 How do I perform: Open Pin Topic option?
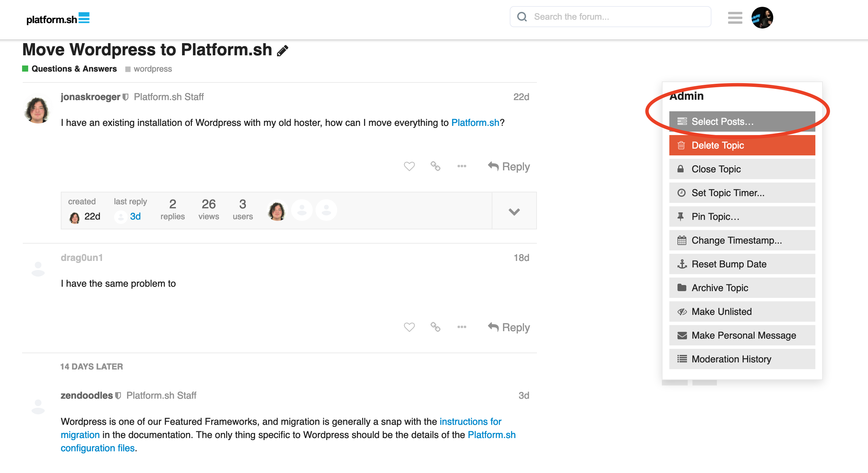742,216
